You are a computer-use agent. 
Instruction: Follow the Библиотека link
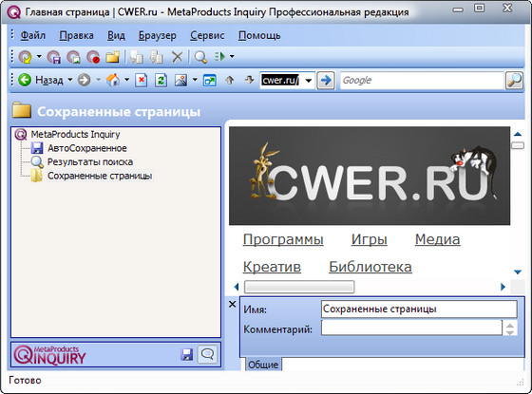coord(370,267)
